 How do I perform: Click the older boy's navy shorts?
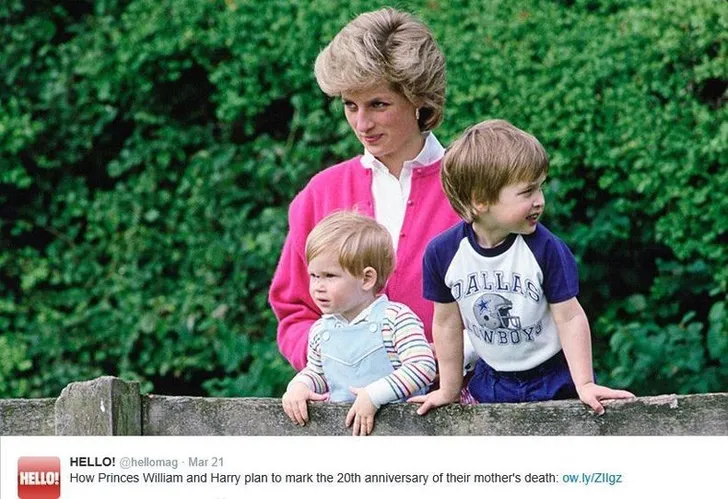point(522,380)
